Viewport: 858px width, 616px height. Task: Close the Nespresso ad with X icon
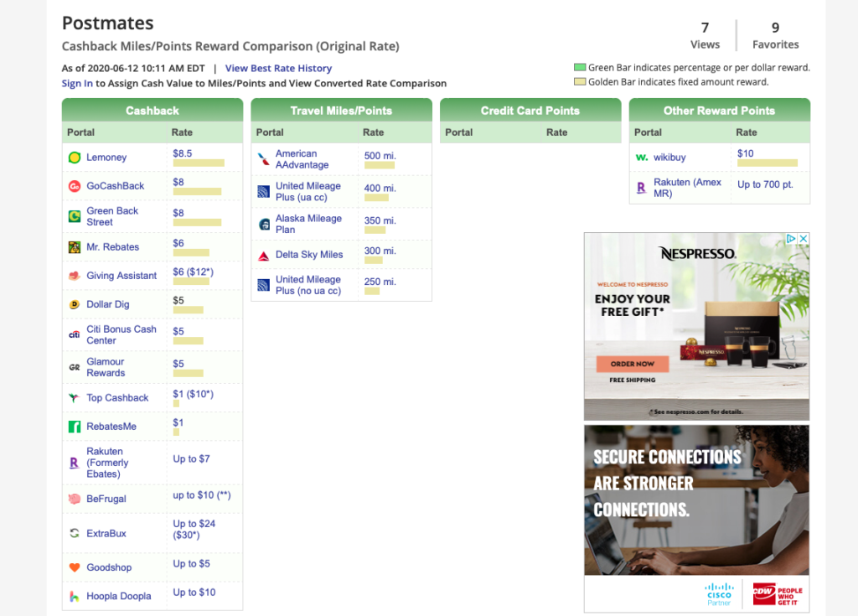pyautogui.click(x=804, y=239)
